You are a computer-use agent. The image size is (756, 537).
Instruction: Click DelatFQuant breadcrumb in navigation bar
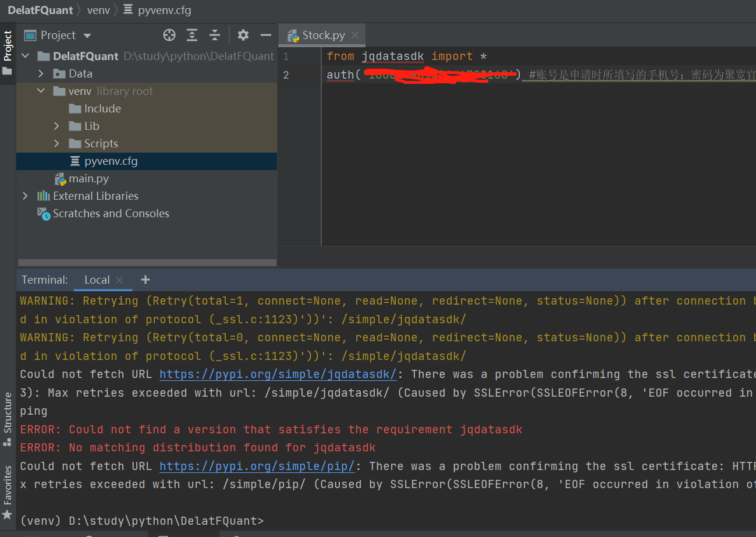click(x=40, y=10)
